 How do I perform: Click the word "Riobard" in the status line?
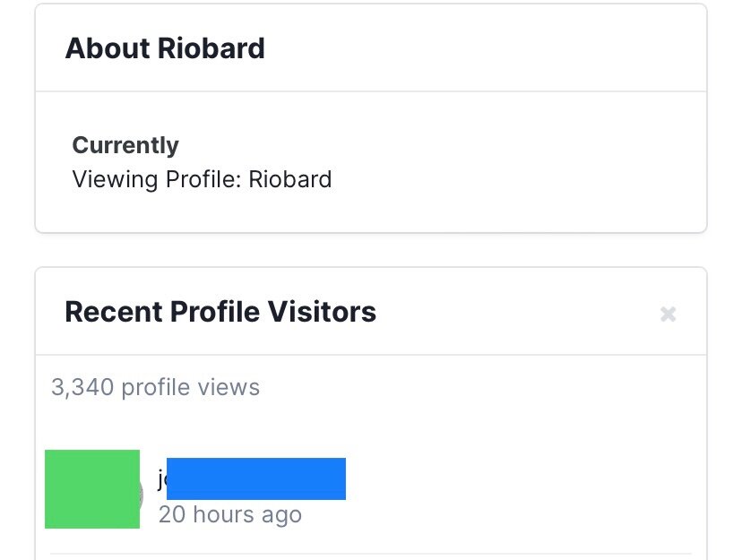click(290, 180)
